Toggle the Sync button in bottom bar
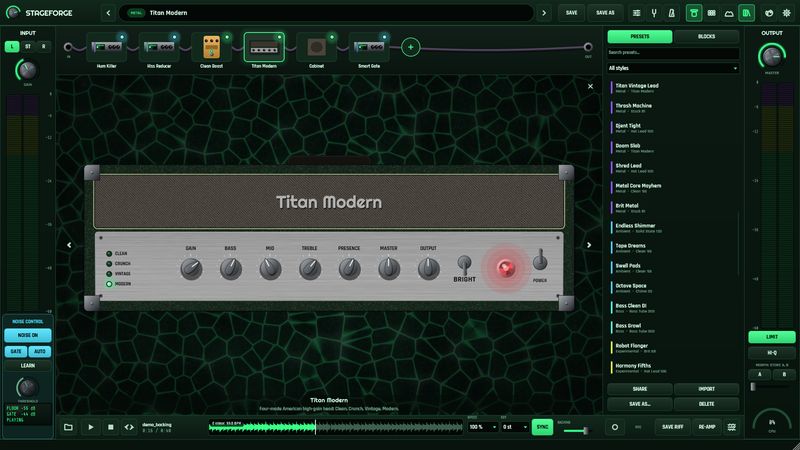The height and width of the screenshot is (450, 800). (x=542, y=427)
